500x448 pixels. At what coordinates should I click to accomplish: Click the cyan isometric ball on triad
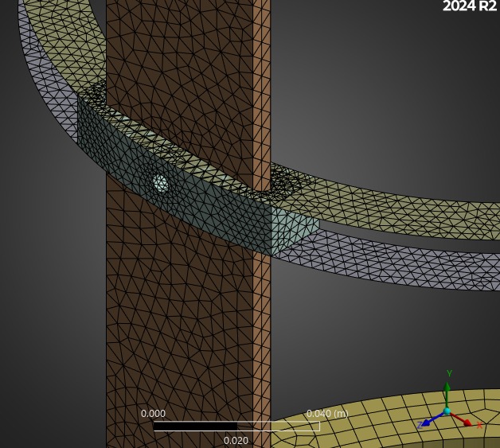447,411
